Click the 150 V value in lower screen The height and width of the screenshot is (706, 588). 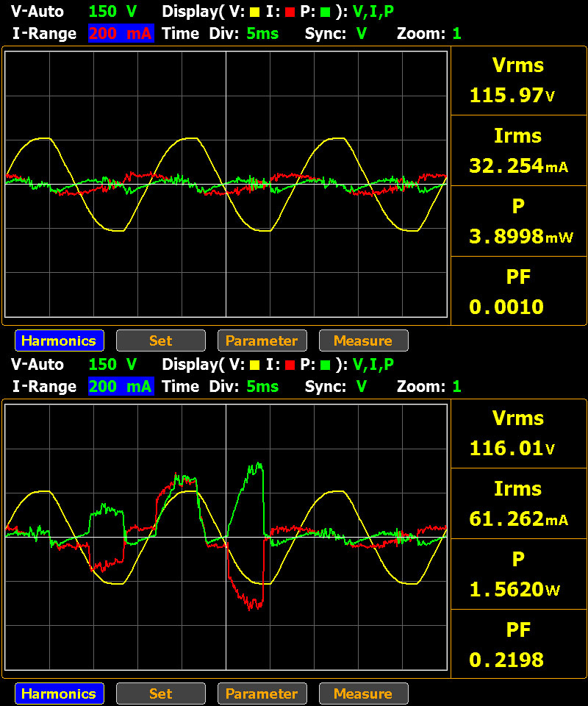pos(112,364)
